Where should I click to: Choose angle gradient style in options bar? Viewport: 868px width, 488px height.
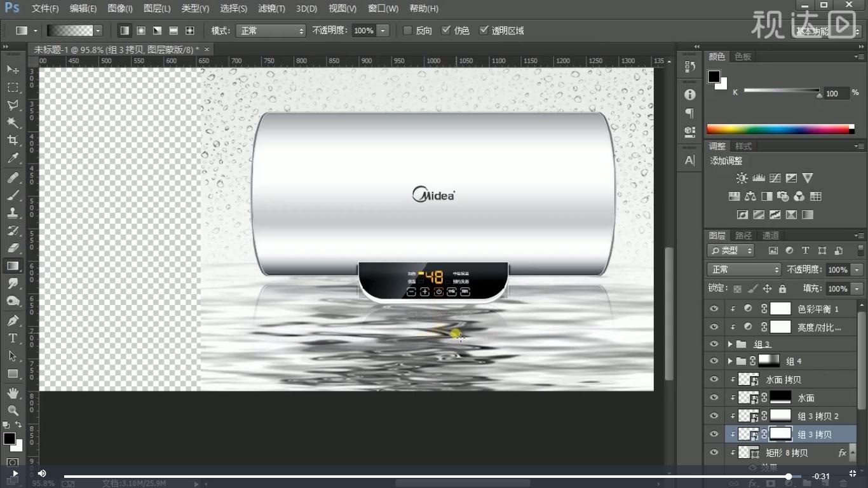(157, 30)
